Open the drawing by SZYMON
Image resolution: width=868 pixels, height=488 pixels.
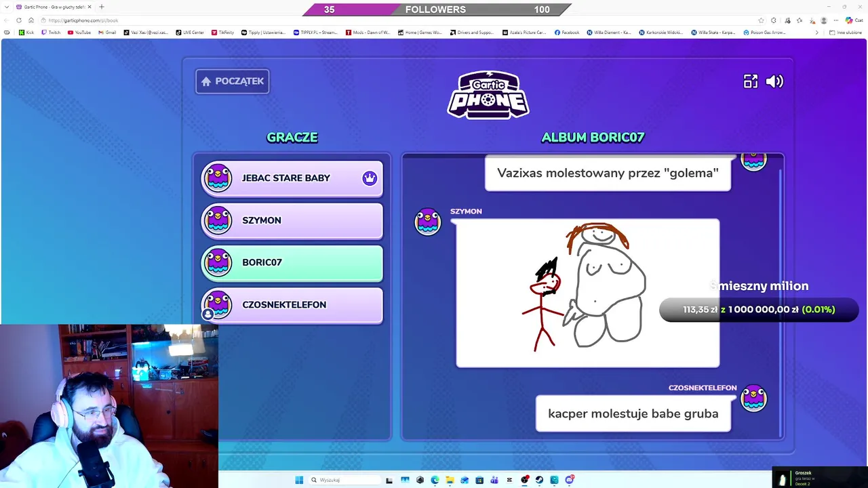pyautogui.click(x=588, y=293)
